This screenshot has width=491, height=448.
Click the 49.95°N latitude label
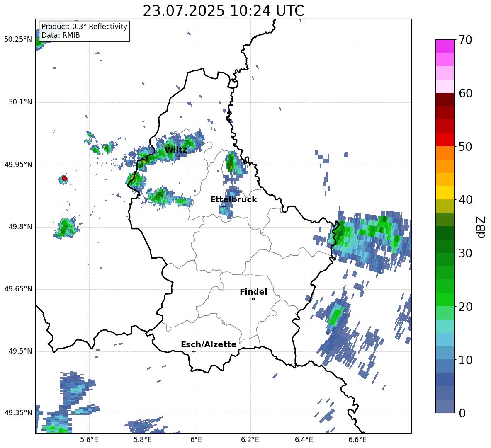tap(18, 165)
